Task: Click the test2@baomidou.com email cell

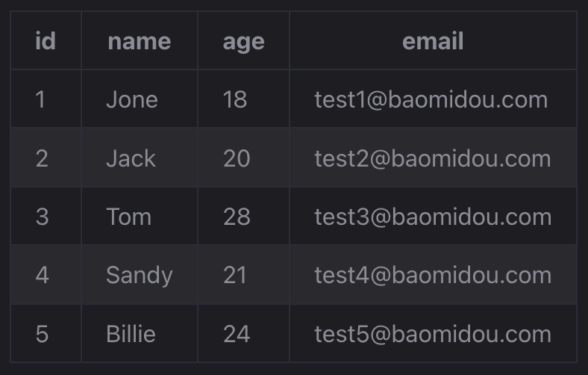Action: coord(433,158)
